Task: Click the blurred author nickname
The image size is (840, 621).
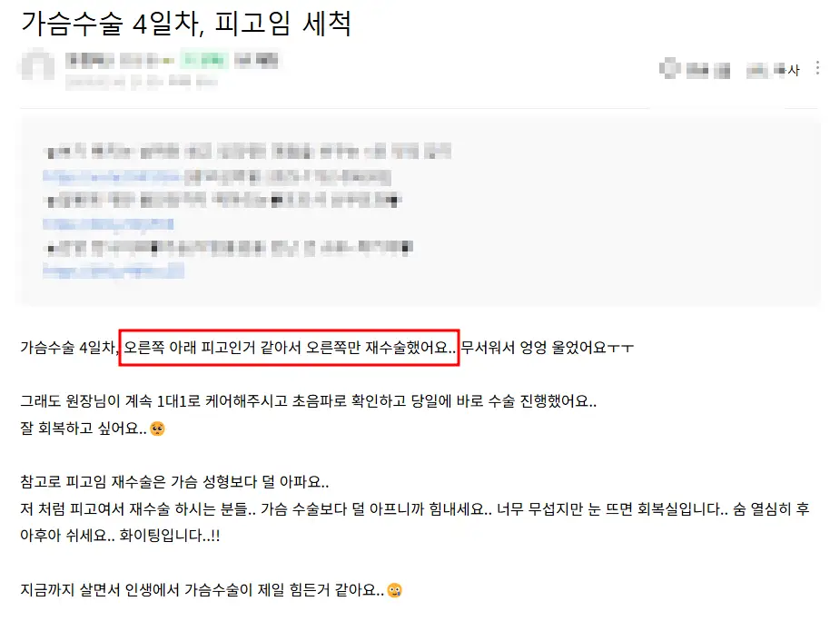Action: [90, 60]
